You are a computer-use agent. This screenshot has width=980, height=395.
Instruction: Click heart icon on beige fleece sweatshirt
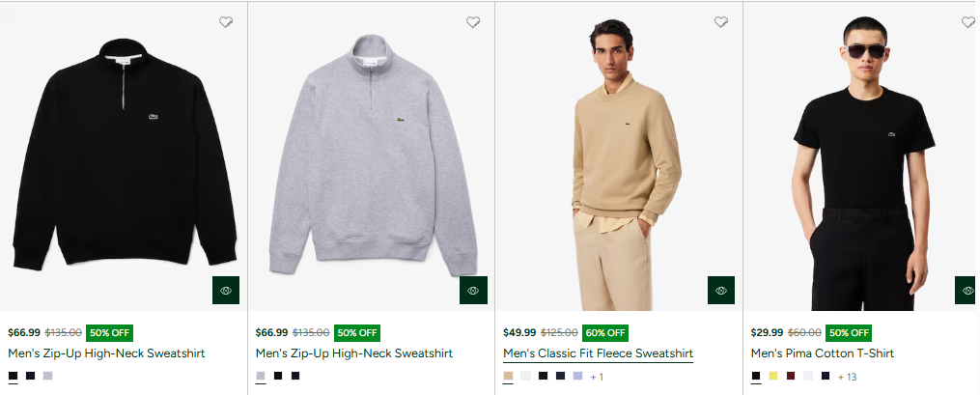[721, 22]
